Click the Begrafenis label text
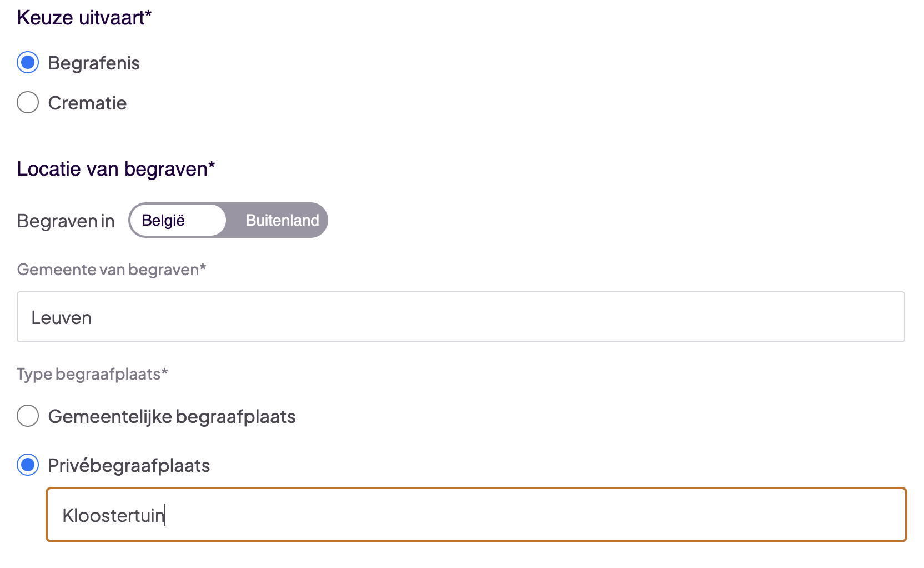Screen dimensions: 924x568 point(94,63)
